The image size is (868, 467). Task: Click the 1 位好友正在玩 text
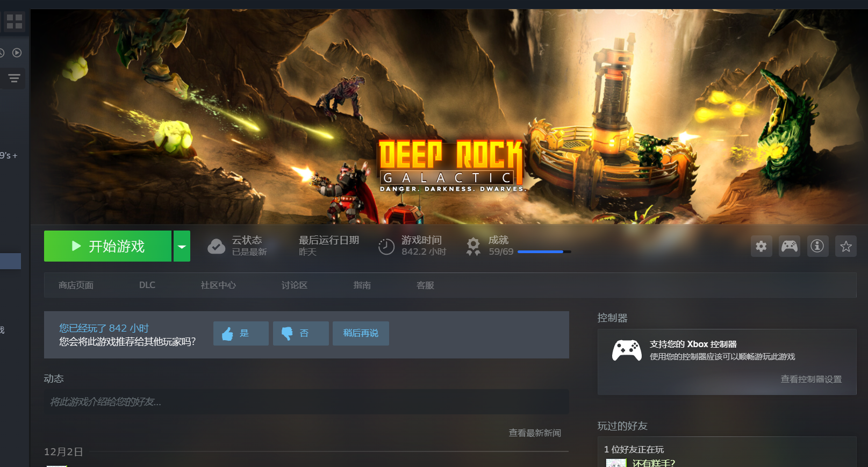click(x=634, y=449)
